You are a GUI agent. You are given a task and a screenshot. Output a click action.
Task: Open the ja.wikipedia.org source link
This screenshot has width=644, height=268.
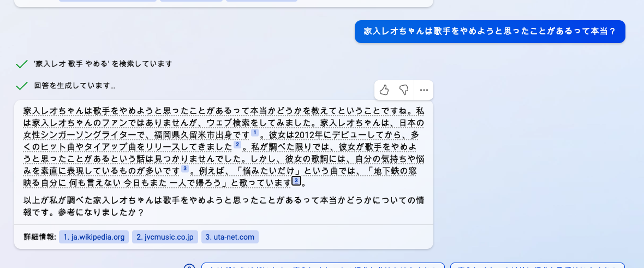tap(94, 237)
